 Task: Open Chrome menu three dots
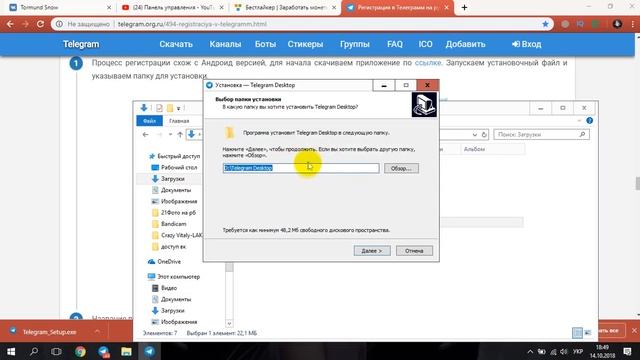[x=633, y=24]
